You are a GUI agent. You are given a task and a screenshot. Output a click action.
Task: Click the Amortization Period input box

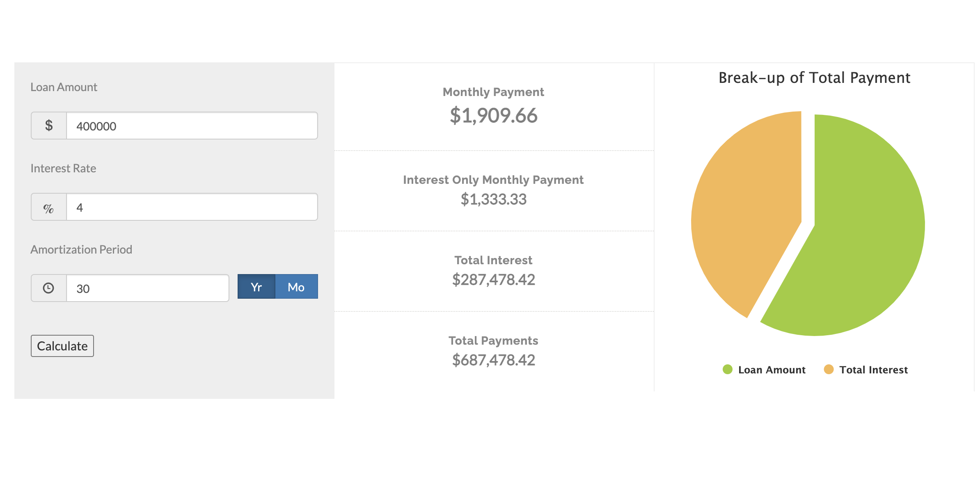coord(147,288)
